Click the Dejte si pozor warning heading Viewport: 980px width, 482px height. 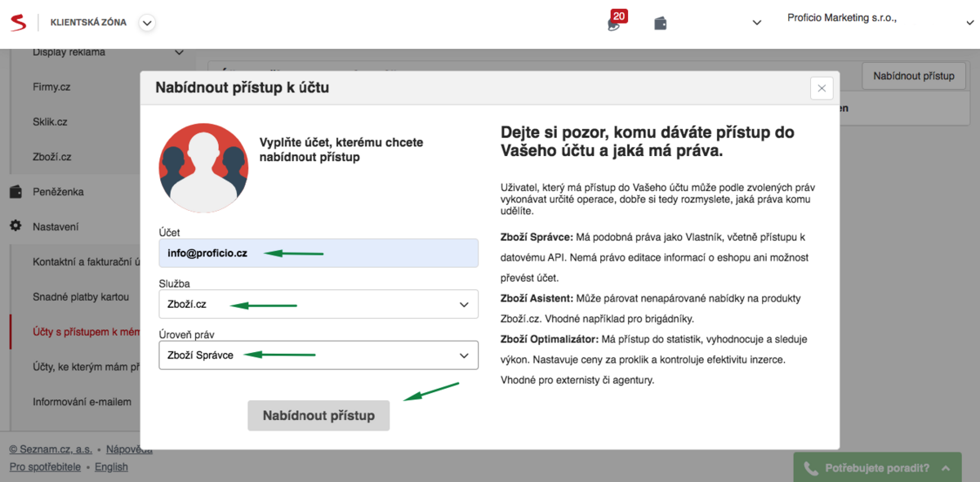point(648,141)
